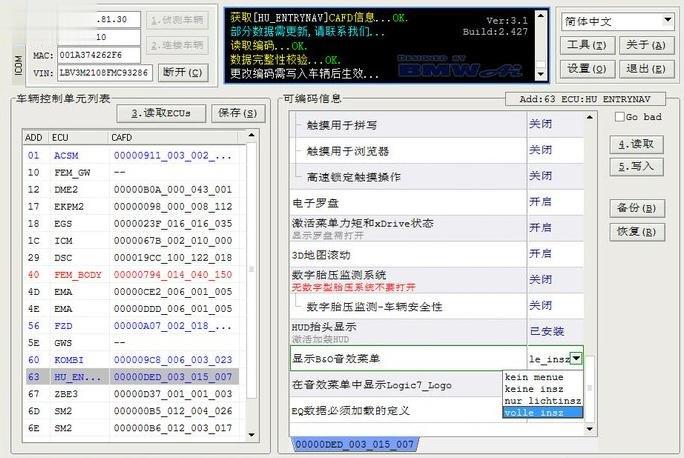The width and height of the screenshot is (684, 458).
Task: Switch to the 00000DED_003_015_007 tab
Action: 354,444
